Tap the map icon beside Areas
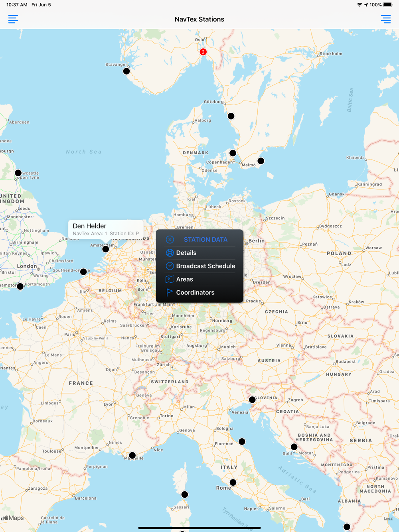 tap(170, 279)
